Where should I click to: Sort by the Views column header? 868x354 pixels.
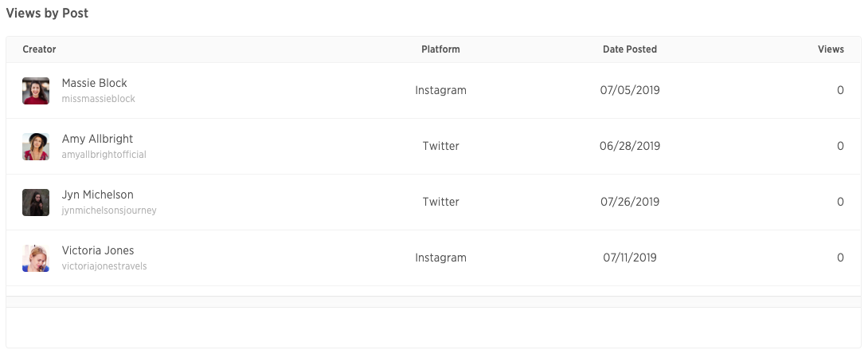(x=831, y=49)
